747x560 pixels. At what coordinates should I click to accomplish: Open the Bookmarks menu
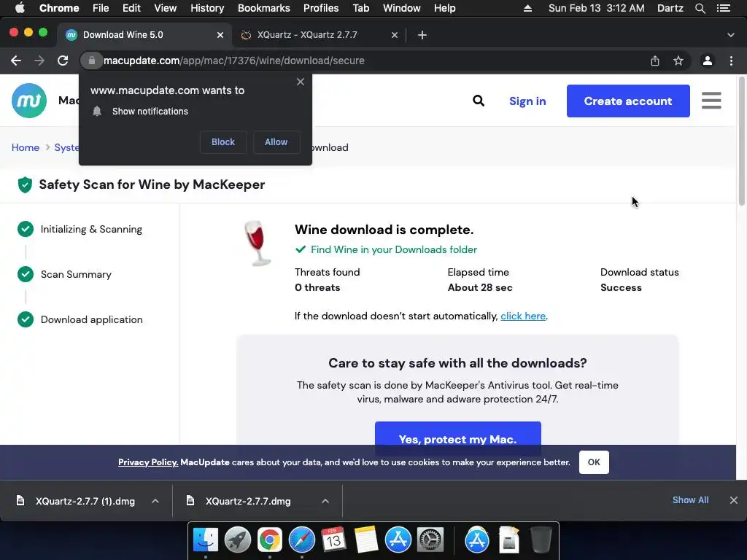[x=264, y=8]
